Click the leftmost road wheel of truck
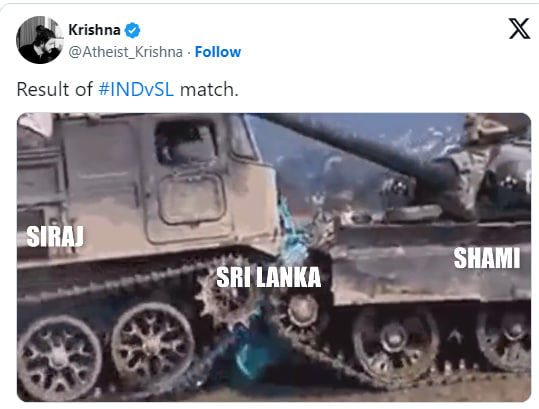 coord(59,354)
